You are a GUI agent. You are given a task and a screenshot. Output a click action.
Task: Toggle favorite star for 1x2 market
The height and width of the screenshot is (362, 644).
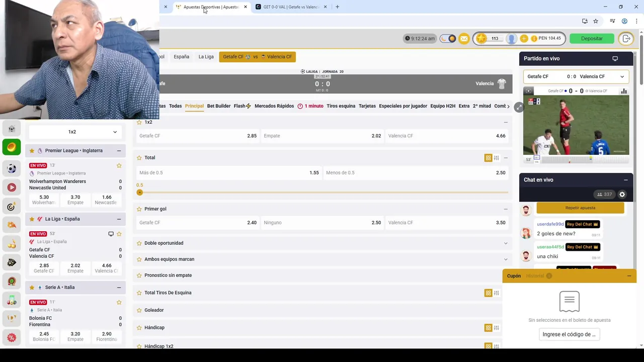tap(139, 122)
